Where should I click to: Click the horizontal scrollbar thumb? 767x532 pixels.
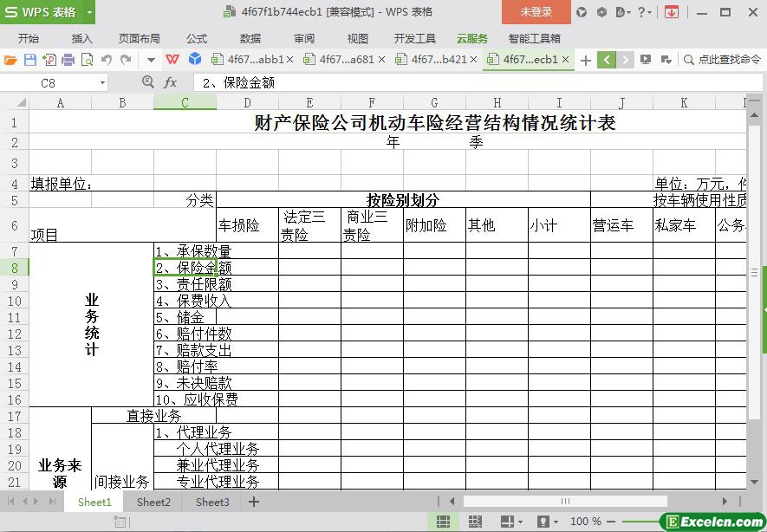coord(565,501)
